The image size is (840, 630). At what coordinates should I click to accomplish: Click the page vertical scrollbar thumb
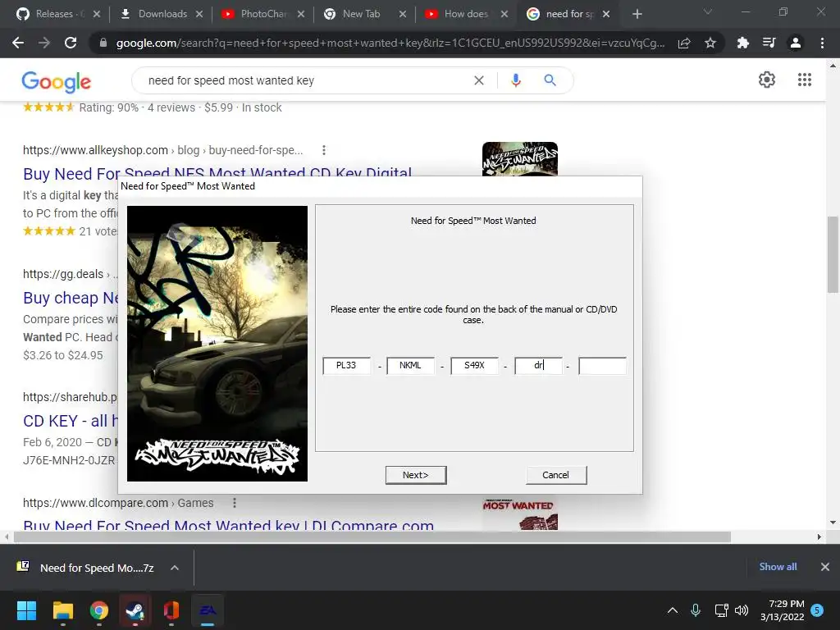(x=833, y=254)
